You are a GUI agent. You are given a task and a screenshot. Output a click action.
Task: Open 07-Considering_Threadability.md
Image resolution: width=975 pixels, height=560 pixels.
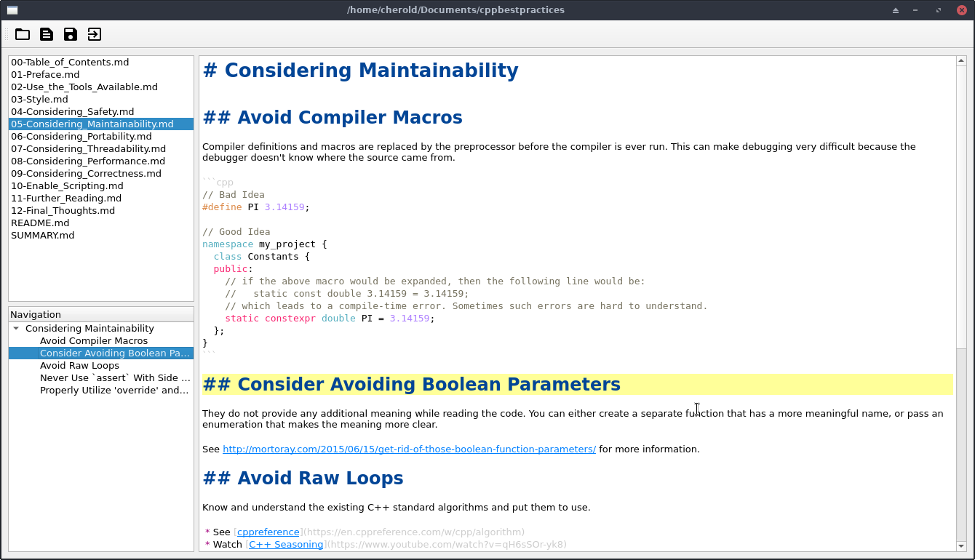(x=101, y=149)
